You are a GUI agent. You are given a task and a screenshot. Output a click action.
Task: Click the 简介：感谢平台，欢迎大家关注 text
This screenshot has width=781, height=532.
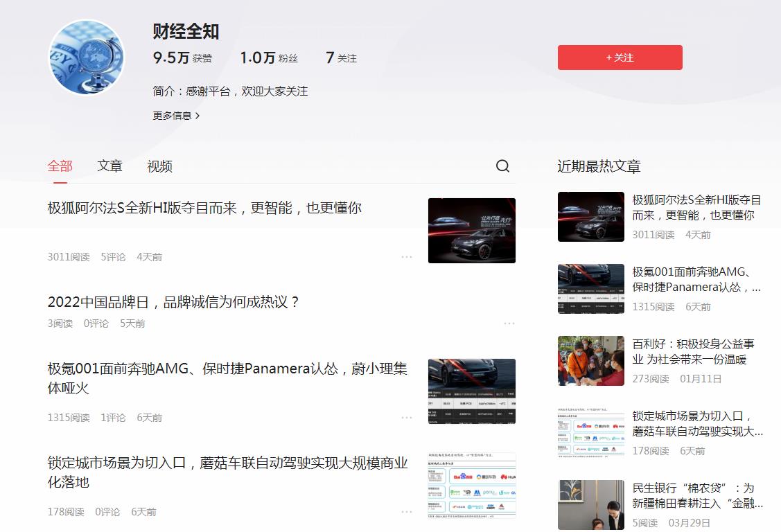point(230,91)
